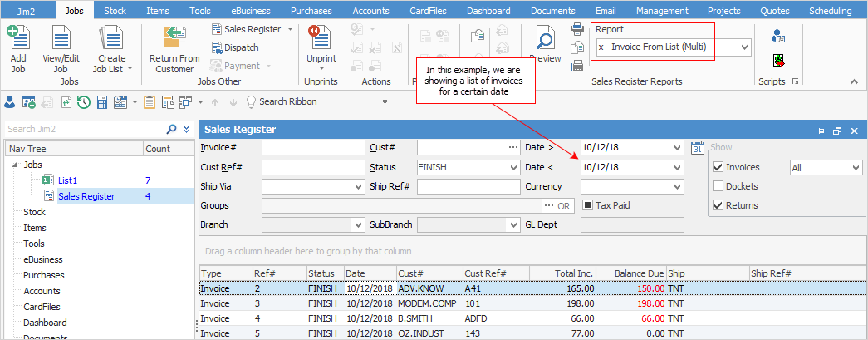
Task: Click the Groups ellipsis button
Action: (x=548, y=206)
